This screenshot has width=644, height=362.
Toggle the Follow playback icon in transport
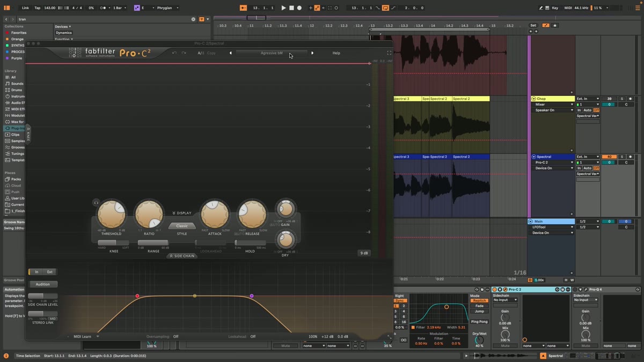click(x=243, y=8)
